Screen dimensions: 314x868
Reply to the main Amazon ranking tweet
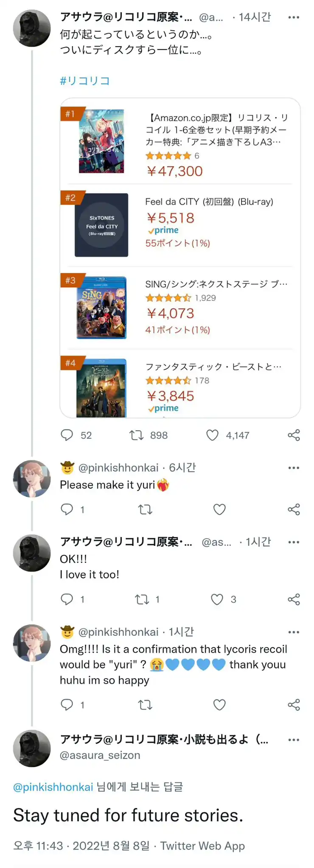67,435
